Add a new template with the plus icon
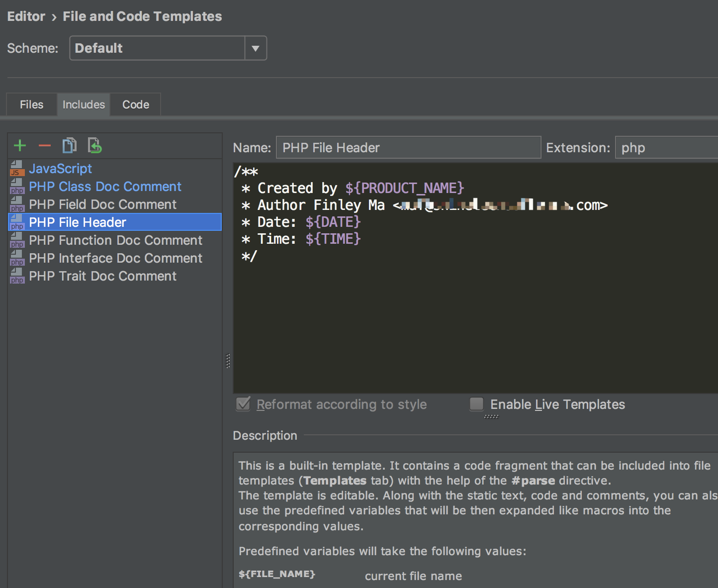 pyautogui.click(x=20, y=146)
